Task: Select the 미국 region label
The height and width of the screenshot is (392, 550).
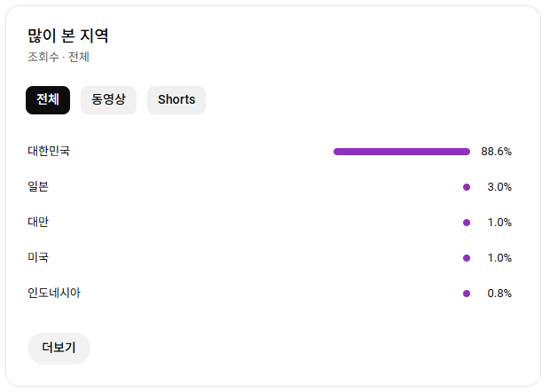Action: [x=38, y=258]
